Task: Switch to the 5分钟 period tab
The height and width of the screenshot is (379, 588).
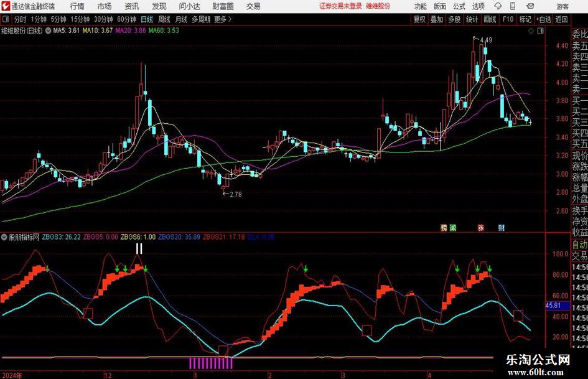Action: pyautogui.click(x=58, y=19)
